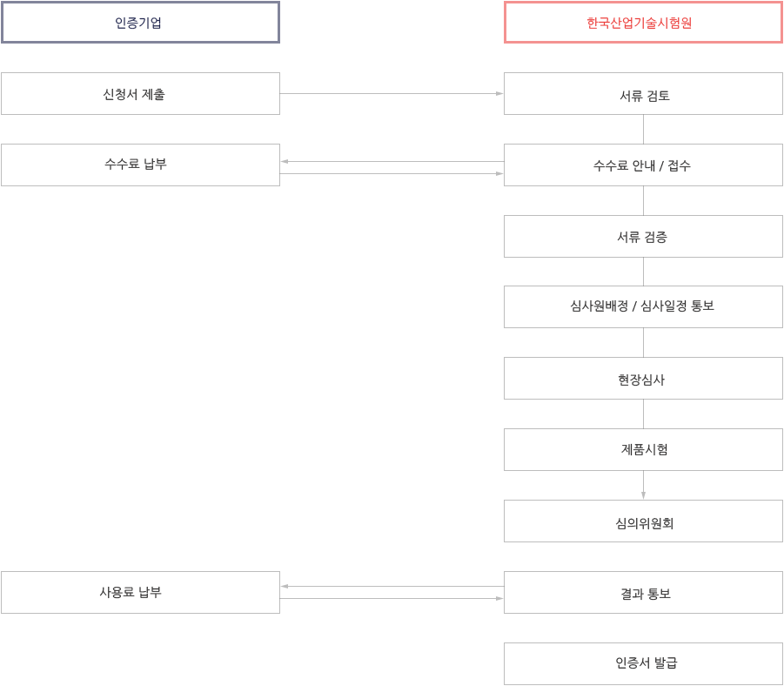The image size is (784, 686).
Task: Select the 인증서 발급 box
Action: click(x=644, y=664)
